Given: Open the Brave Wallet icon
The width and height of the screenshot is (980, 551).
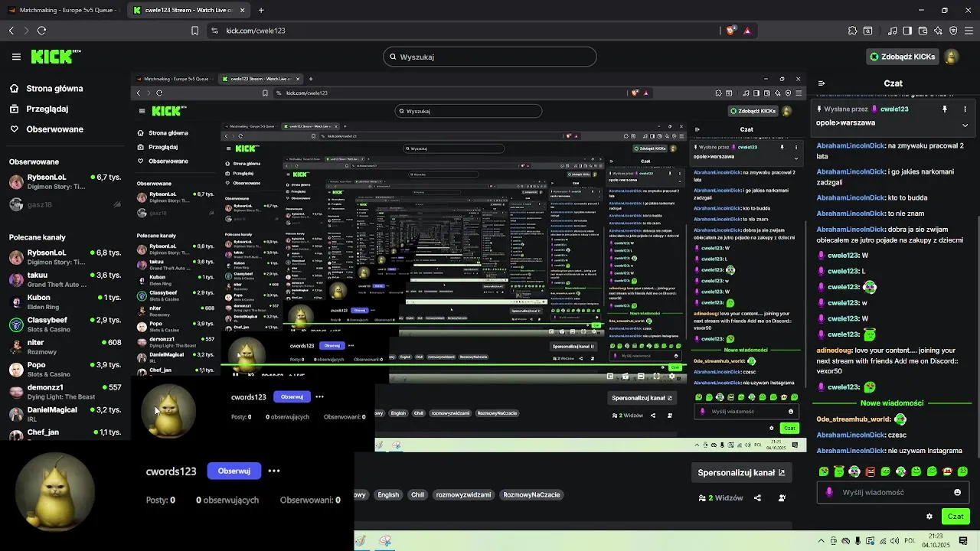Looking at the screenshot, I should [923, 31].
